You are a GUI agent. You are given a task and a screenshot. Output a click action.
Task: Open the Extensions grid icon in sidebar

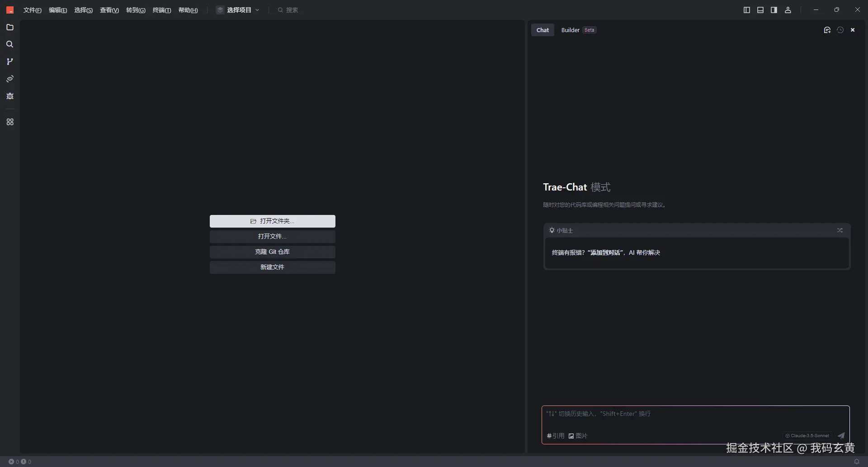pos(10,122)
